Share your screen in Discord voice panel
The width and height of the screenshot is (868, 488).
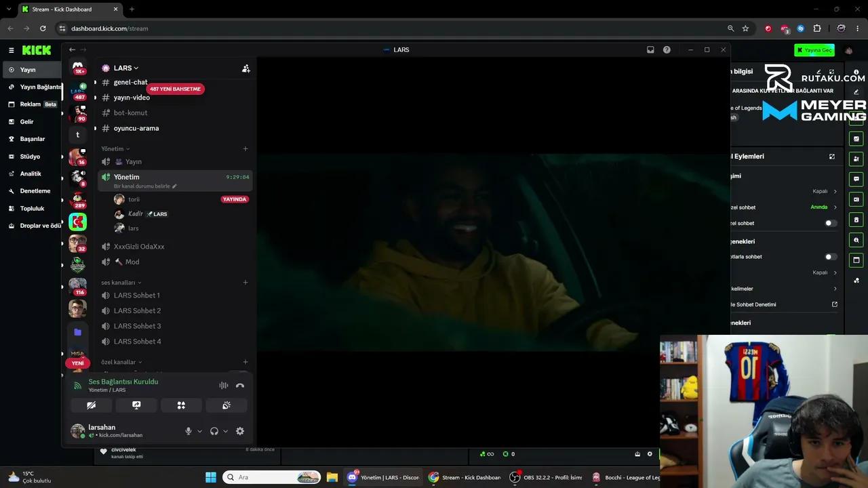pyautogui.click(x=136, y=405)
